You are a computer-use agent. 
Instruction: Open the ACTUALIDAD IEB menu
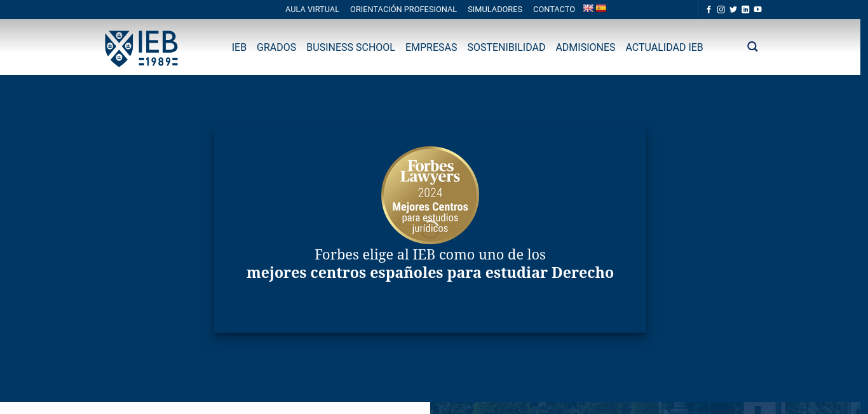pyautogui.click(x=664, y=47)
